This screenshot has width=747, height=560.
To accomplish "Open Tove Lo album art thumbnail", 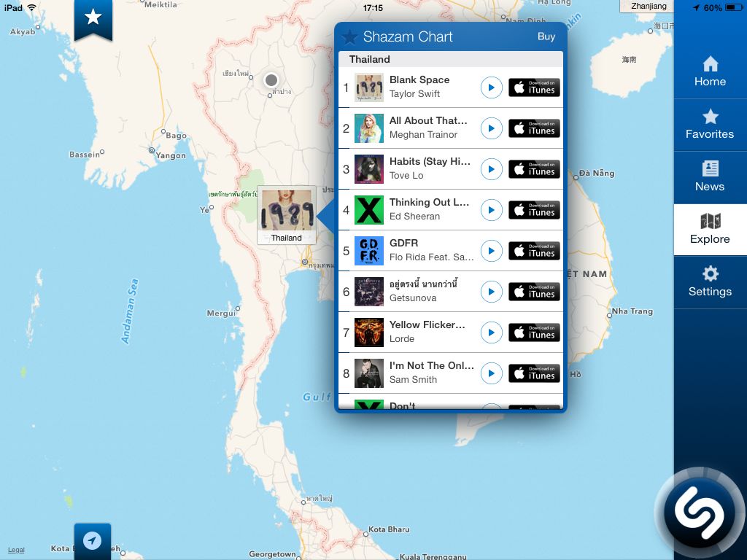I will [x=369, y=169].
